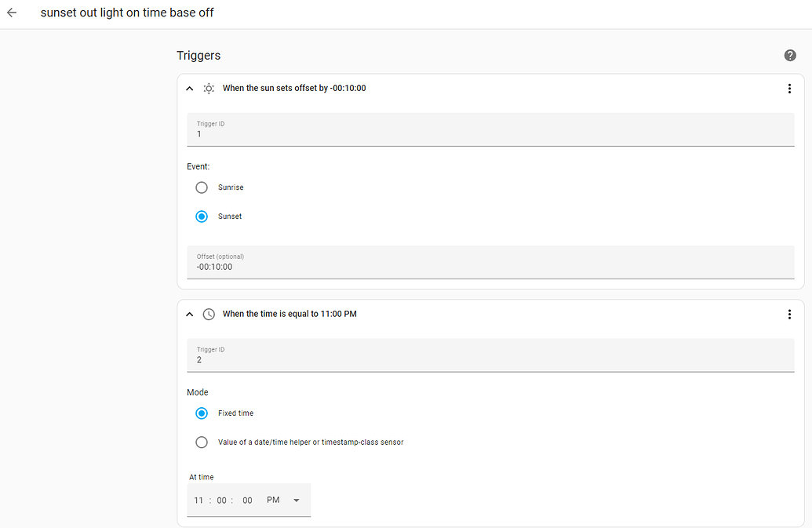
Task: Choose date/time helper or timestamp sensor mode
Action: (202, 442)
